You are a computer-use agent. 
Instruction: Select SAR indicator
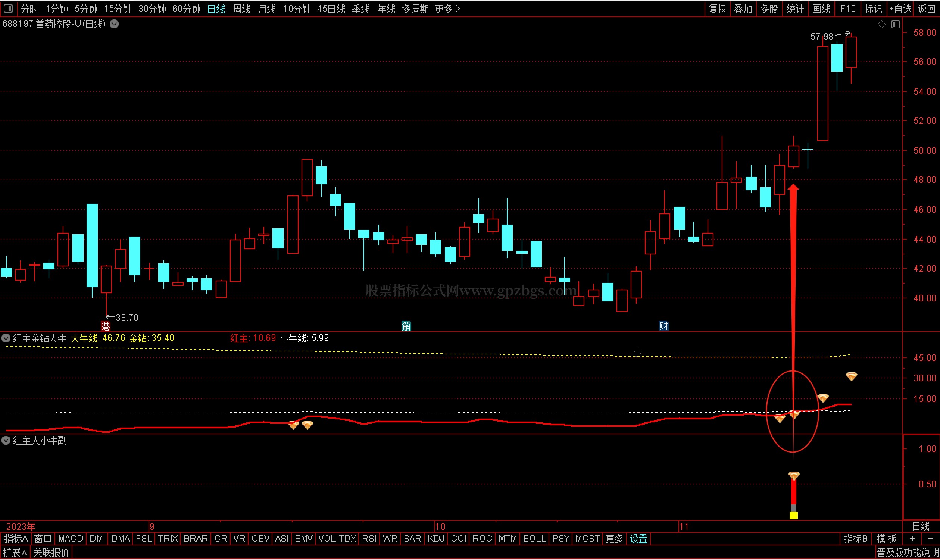412,539
